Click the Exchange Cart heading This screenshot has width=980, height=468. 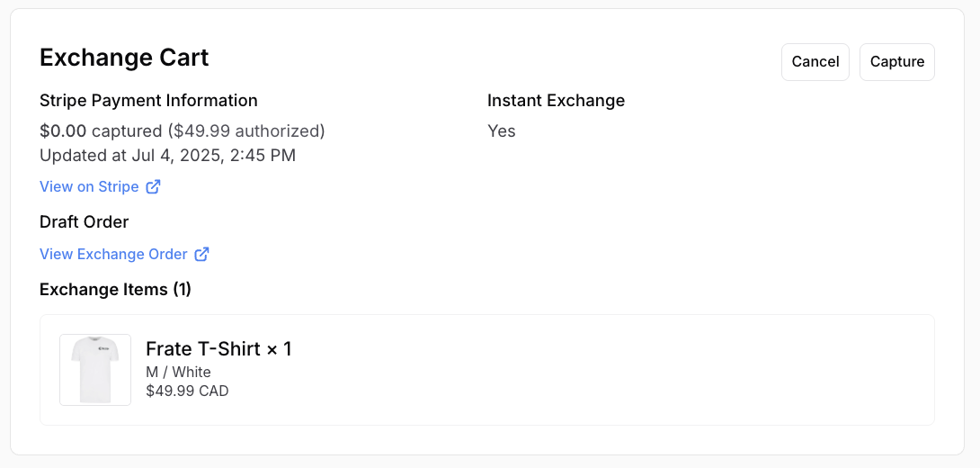pyautogui.click(x=124, y=58)
